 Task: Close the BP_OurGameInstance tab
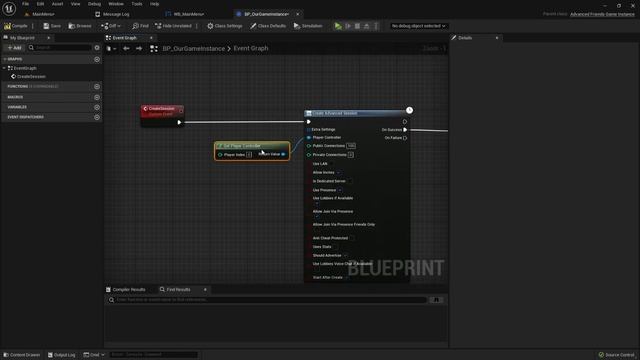[x=298, y=14]
